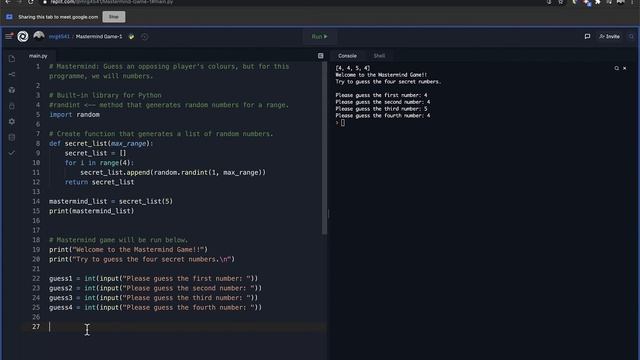Click the editor layout toggle icon beside main.py
This screenshot has width=640, height=360.
coord(321,56)
